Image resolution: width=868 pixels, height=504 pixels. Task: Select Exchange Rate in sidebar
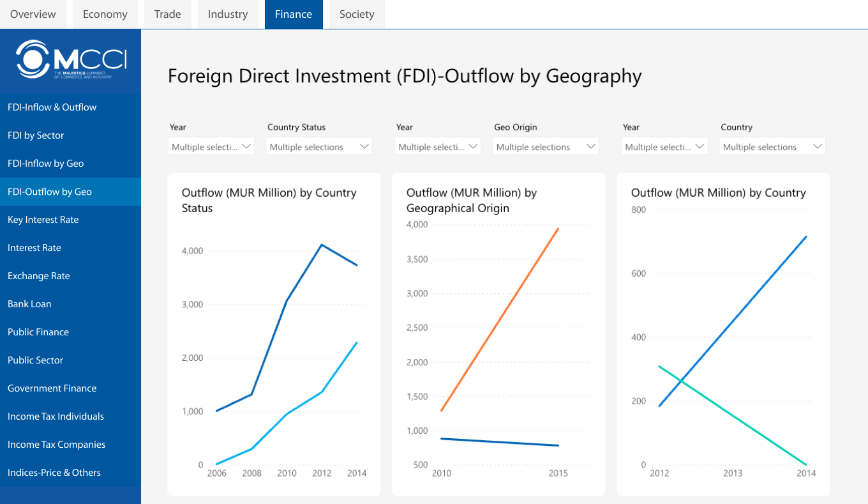click(x=39, y=276)
